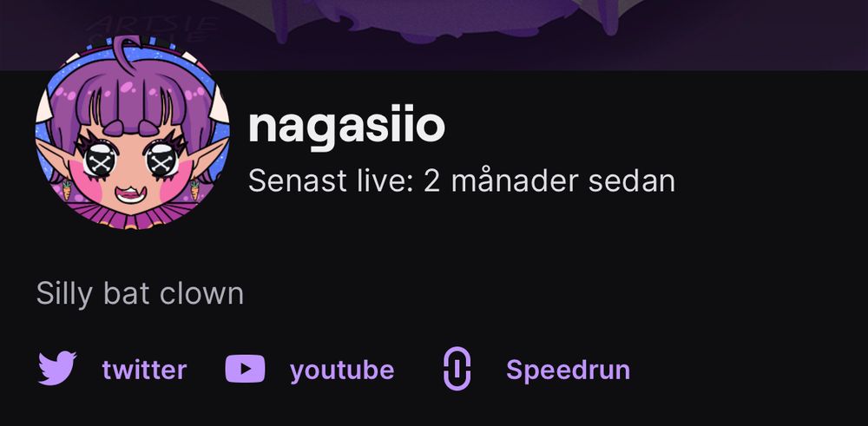Open nagasiio's round profile avatar
This screenshot has width=868, height=426.
[133, 132]
